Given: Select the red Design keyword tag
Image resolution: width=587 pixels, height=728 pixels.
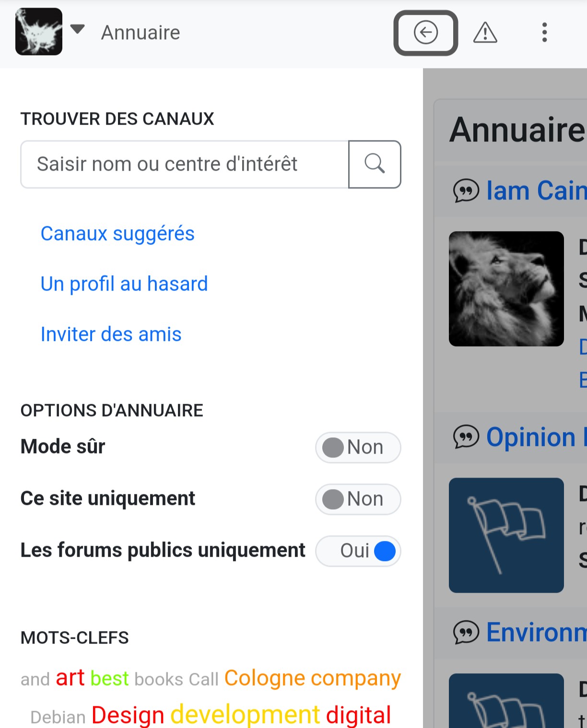Looking at the screenshot, I should pyautogui.click(x=128, y=715).
